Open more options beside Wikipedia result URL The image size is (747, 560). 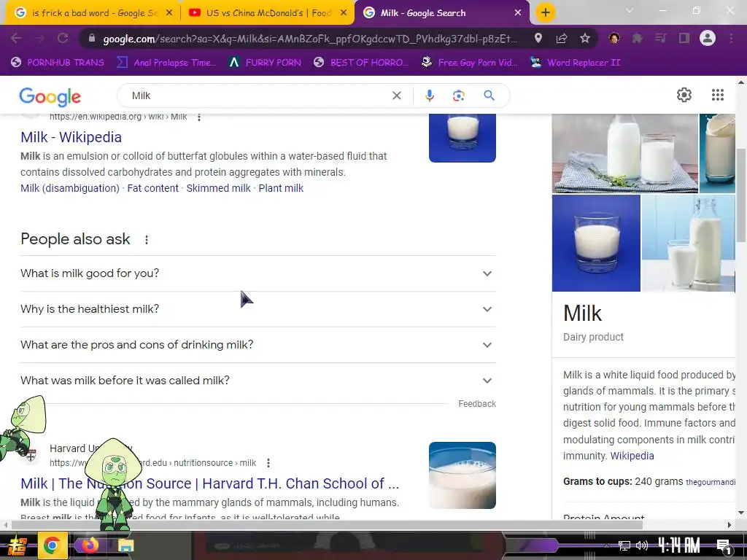coord(199,117)
